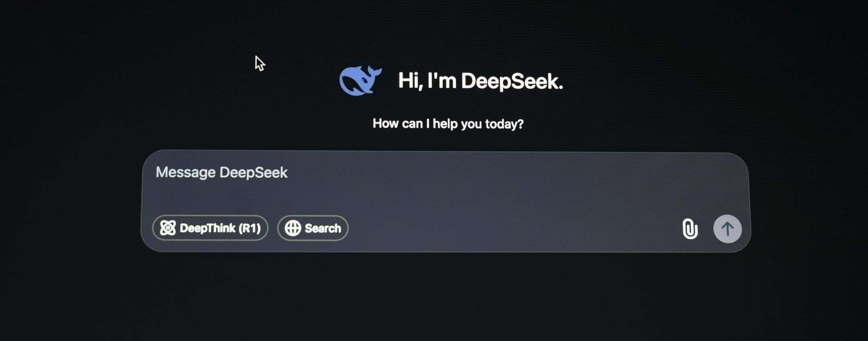Viewport: 868px width, 341px height.
Task: Click the empty area between Search and paperclip
Action: tap(514, 228)
